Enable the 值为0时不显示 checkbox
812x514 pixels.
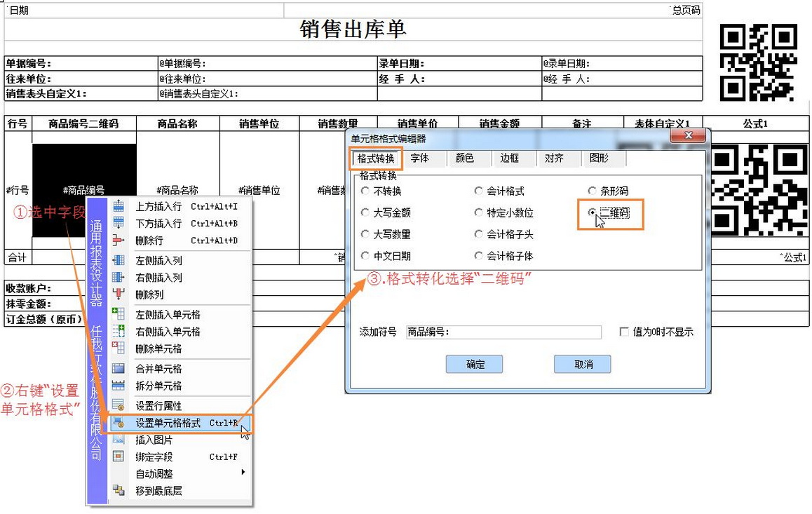click(x=624, y=332)
